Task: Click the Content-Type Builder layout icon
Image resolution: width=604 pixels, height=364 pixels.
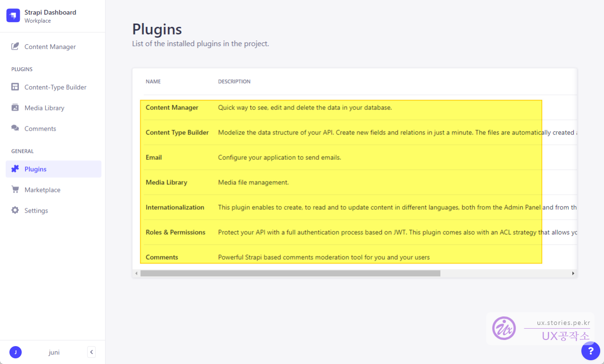Action: click(15, 87)
